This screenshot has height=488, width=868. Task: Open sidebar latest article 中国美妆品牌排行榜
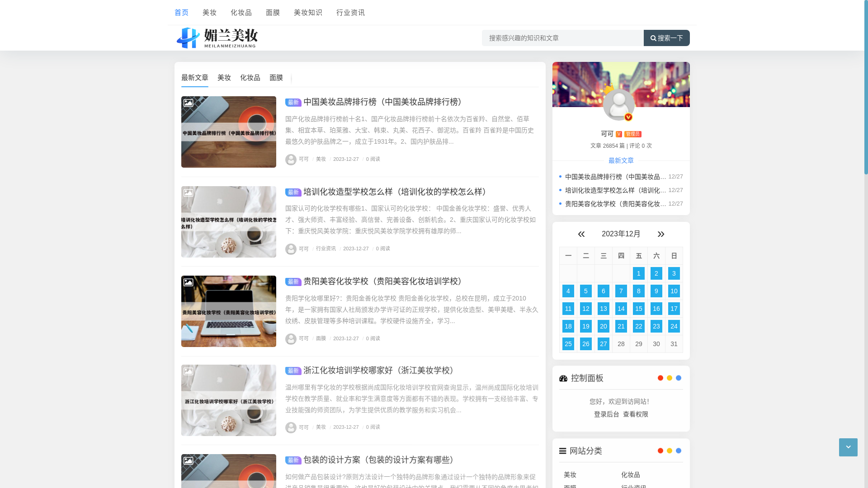616,177
